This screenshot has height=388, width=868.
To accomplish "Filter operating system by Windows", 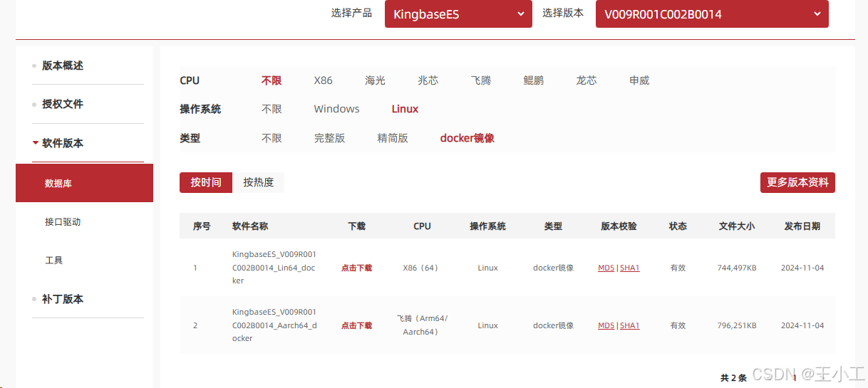I will 336,109.
